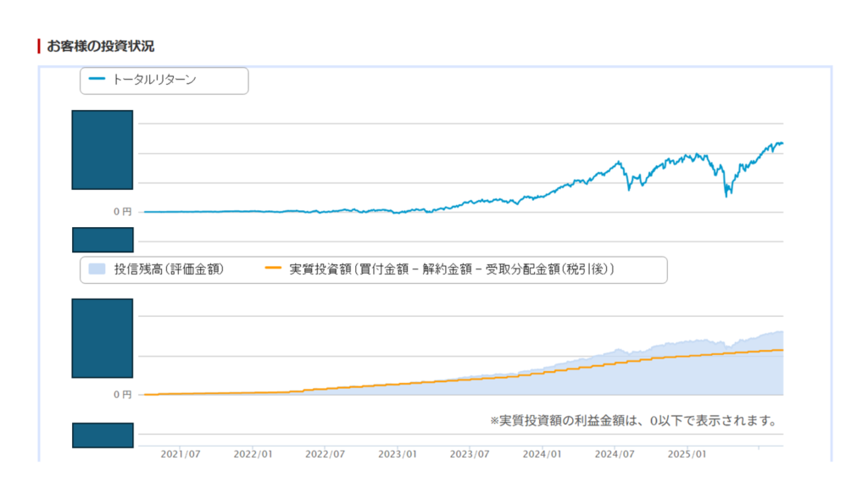Click the orange line icon for 実質投資額
The width and height of the screenshot is (868, 488).
coord(273,269)
